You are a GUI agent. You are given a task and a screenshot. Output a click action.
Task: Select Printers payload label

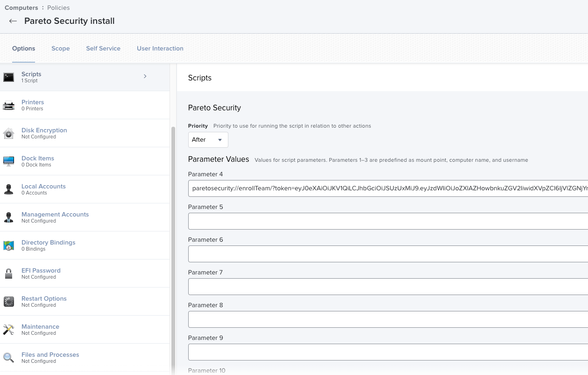point(33,102)
